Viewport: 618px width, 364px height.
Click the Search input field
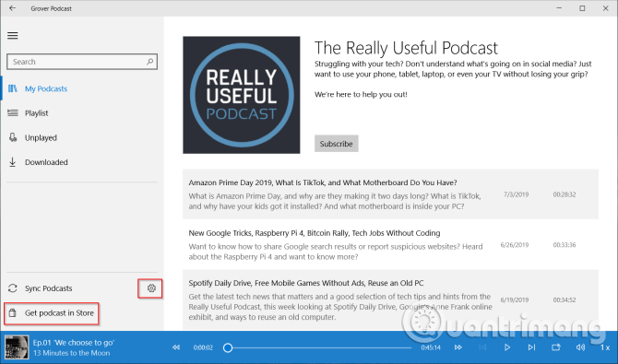point(82,62)
